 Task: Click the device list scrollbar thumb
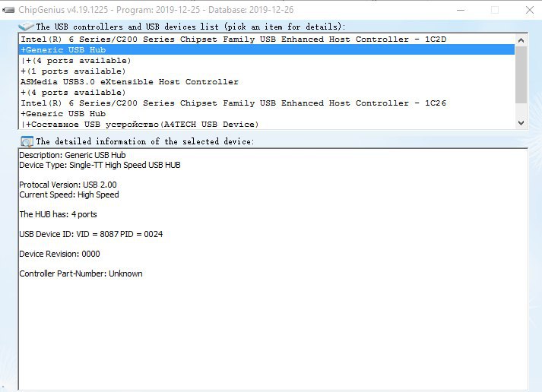521,74
